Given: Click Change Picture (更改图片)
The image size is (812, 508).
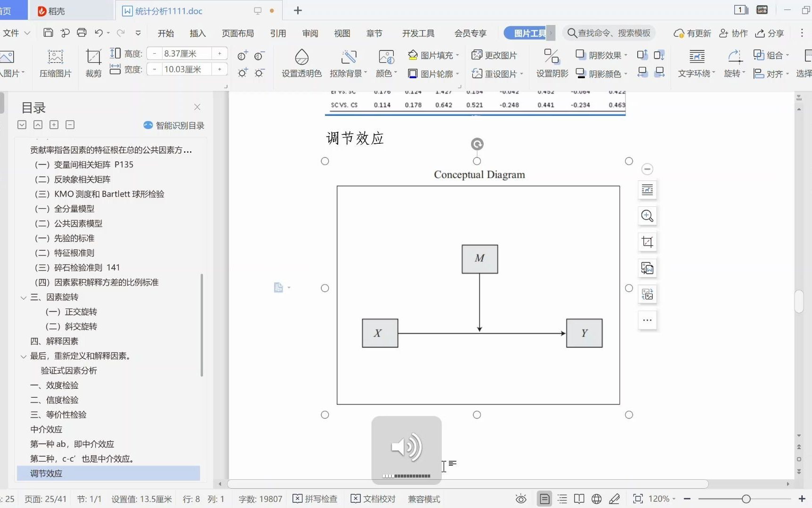Looking at the screenshot, I should point(494,55).
